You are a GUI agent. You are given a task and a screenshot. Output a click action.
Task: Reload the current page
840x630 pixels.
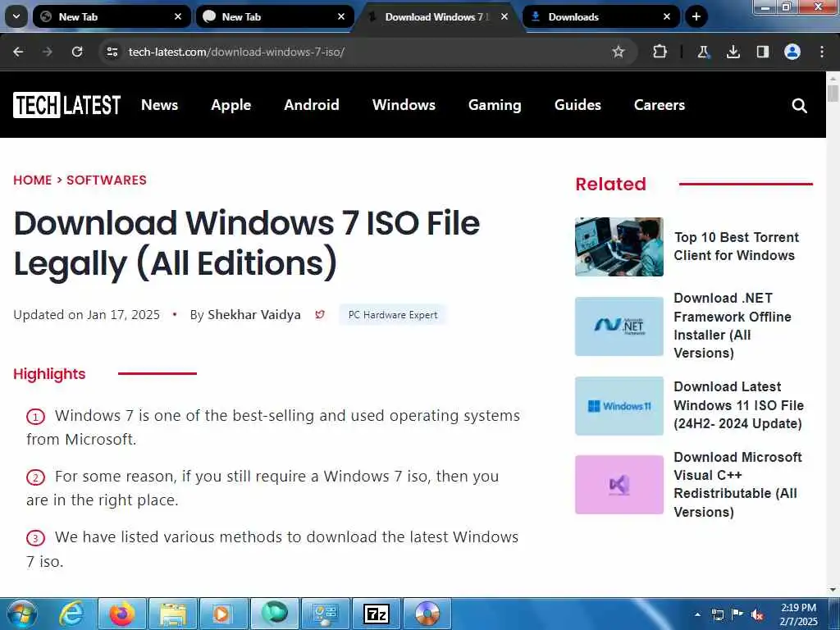[77, 52]
